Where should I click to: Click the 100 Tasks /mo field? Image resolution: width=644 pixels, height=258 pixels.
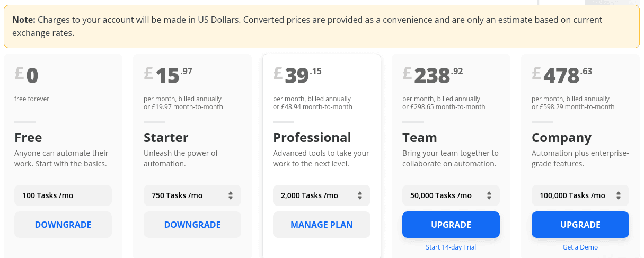click(63, 195)
